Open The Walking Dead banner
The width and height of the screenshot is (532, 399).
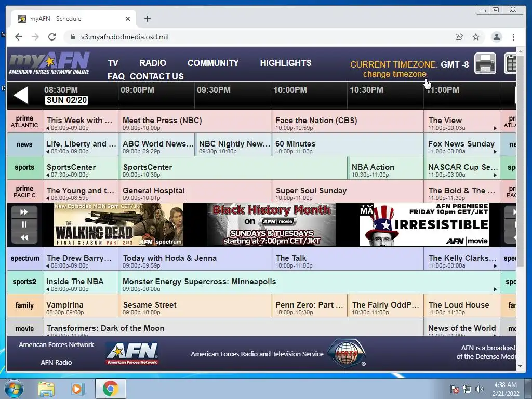119,224
